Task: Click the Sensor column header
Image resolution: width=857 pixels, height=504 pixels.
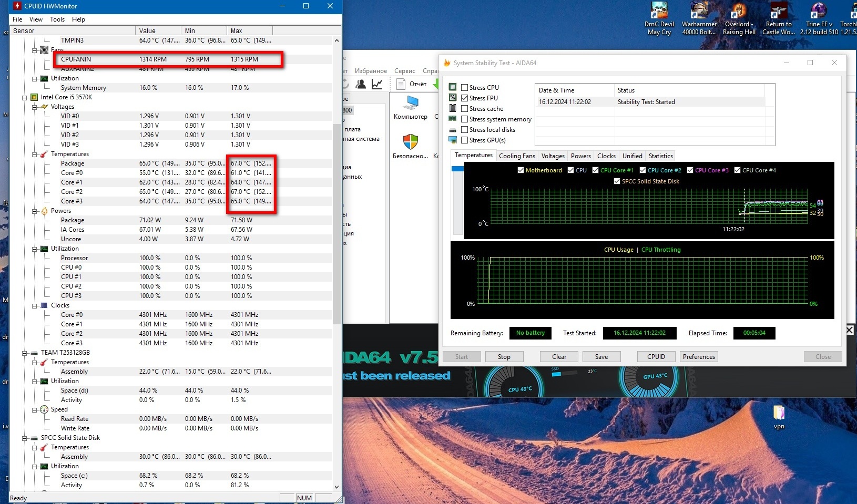Action: tap(73, 30)
